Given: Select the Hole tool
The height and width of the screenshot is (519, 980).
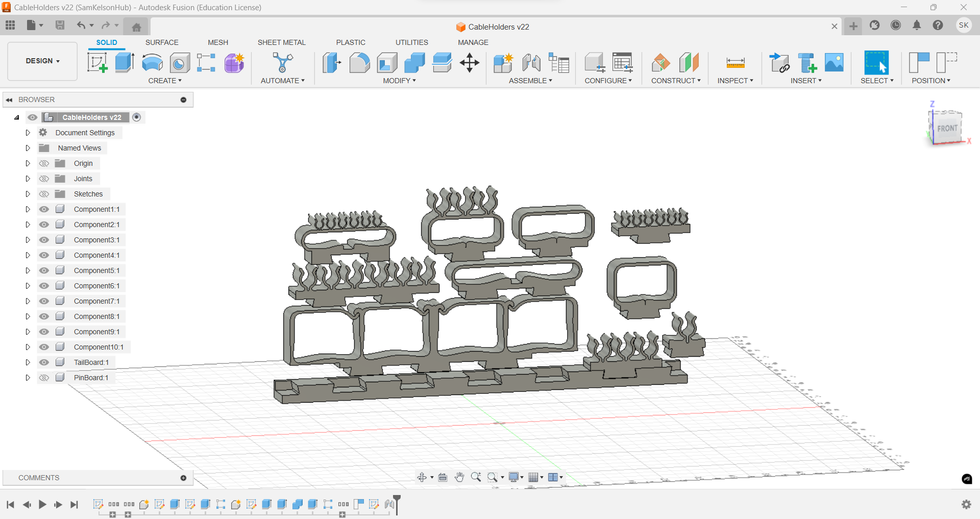Looking at the screenshot, I should pos(180,63).
